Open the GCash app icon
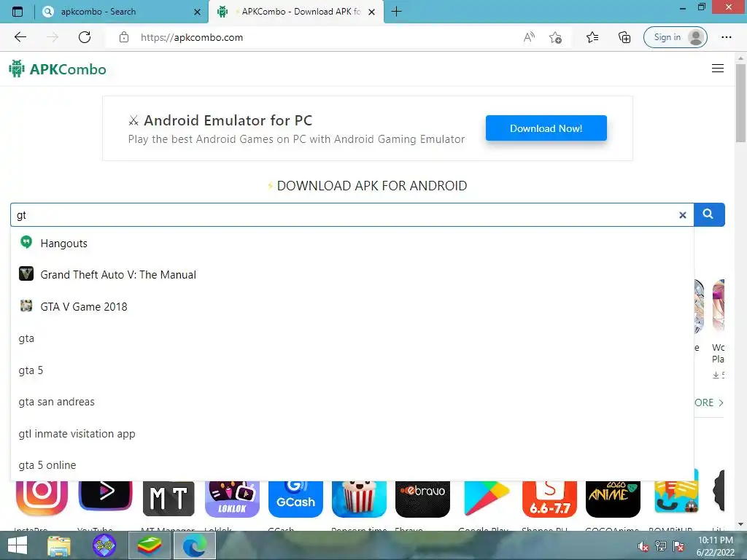Image resolution: width=747 pixels, height=560 pixels. pyautogui.click(x=295, y=499)
